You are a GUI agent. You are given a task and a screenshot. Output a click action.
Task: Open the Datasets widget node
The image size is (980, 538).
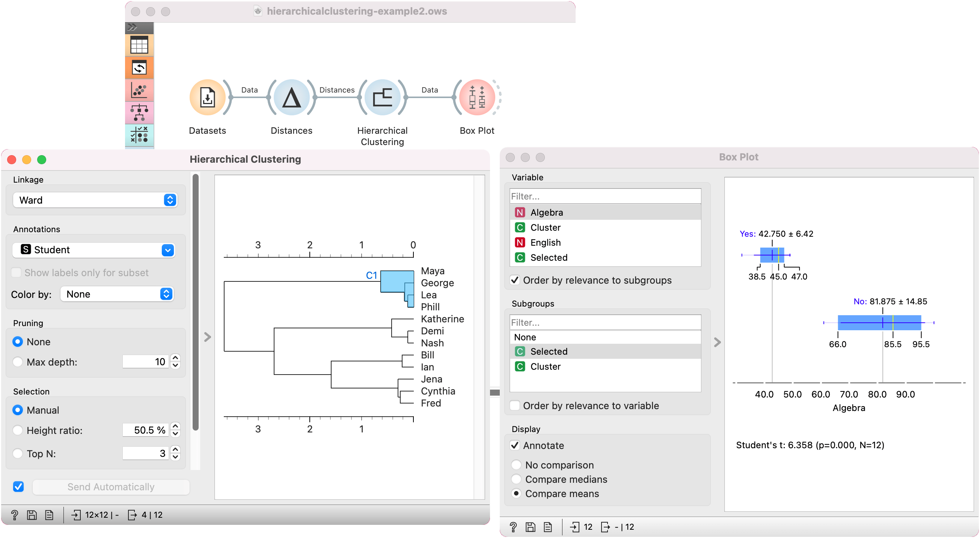pyautogui.click(x=207, y=97)
